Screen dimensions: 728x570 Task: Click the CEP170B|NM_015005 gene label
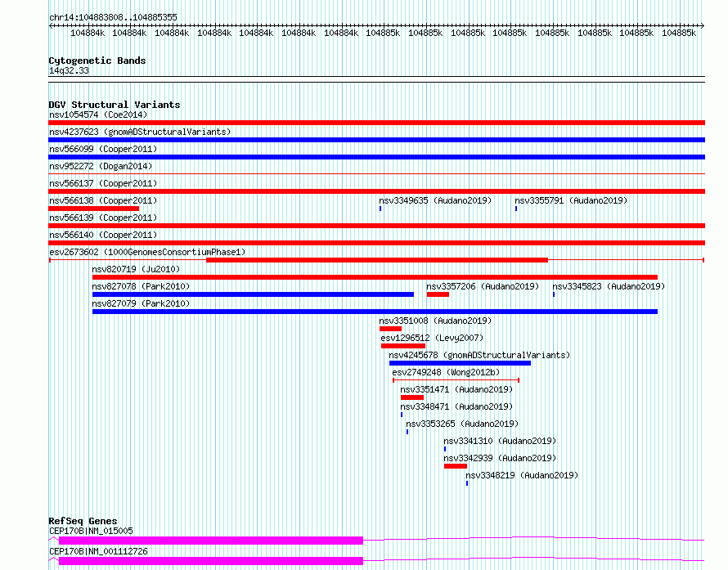pos(91,531)
